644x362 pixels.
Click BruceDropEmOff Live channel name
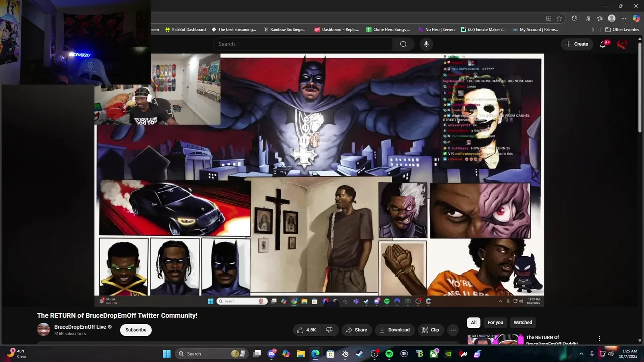click(x=80, y=327)
